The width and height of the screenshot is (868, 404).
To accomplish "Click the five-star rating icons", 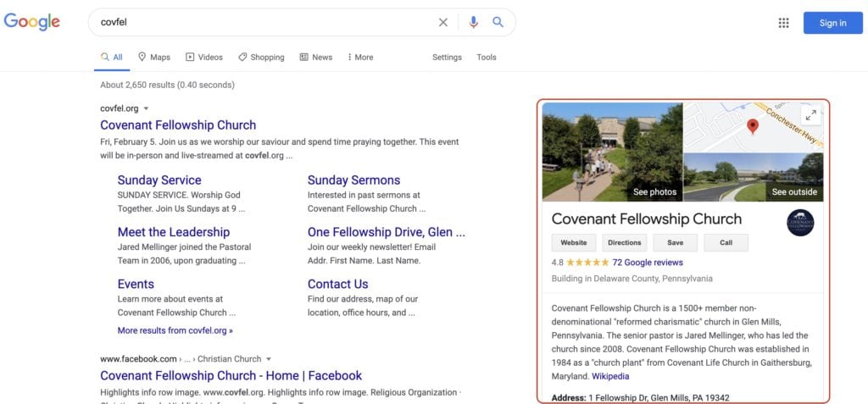I will tap(587, 263).
